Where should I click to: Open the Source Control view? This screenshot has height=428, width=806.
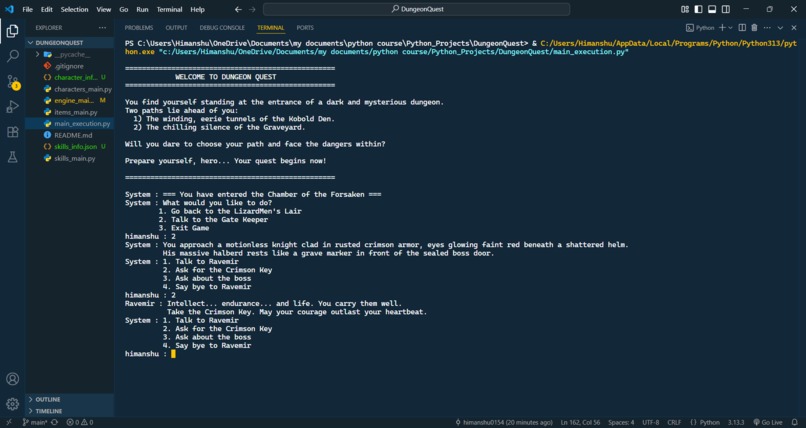coord(12,81)
